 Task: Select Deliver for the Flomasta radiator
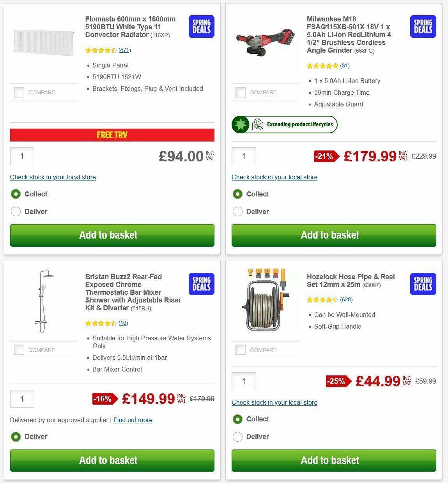point(16,211)
